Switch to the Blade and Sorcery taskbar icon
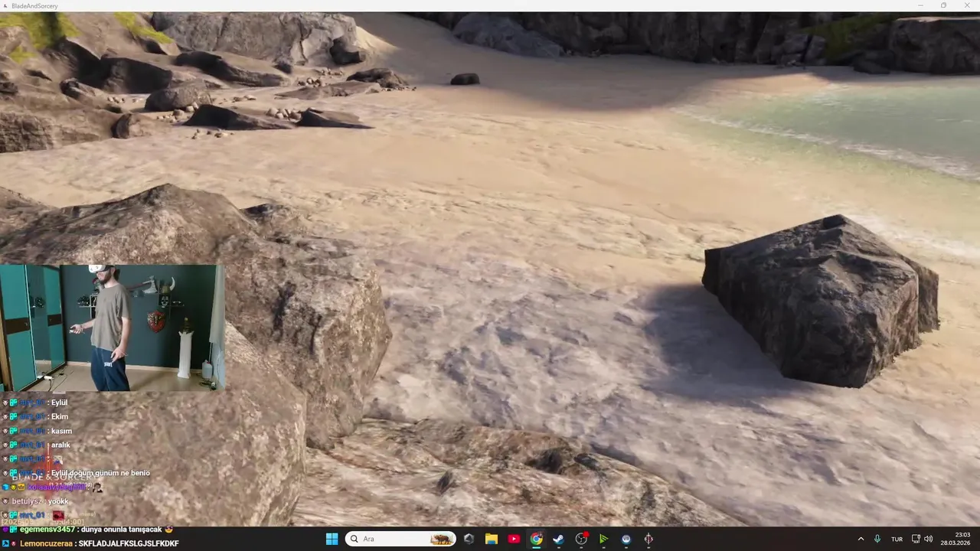 click(648, 539)
